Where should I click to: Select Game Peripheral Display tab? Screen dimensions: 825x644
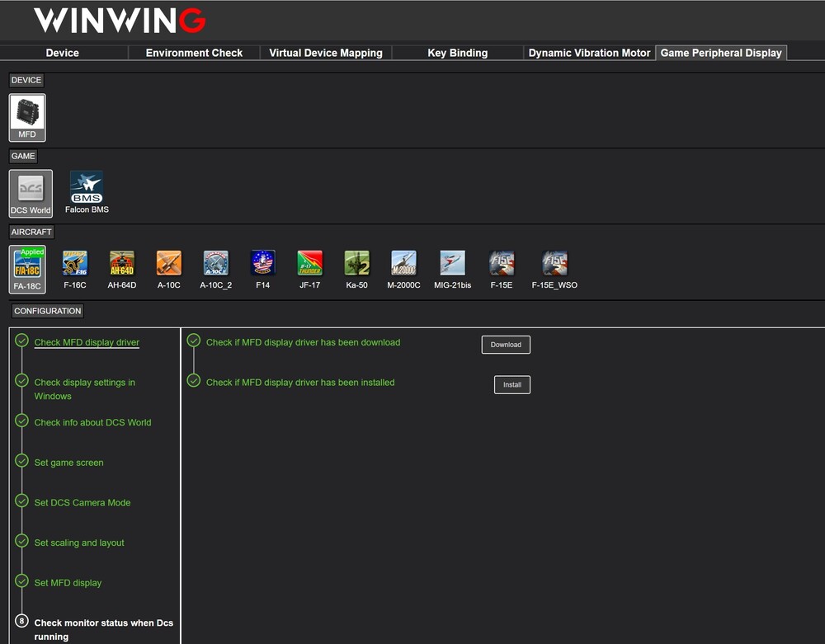pos(721,53)
